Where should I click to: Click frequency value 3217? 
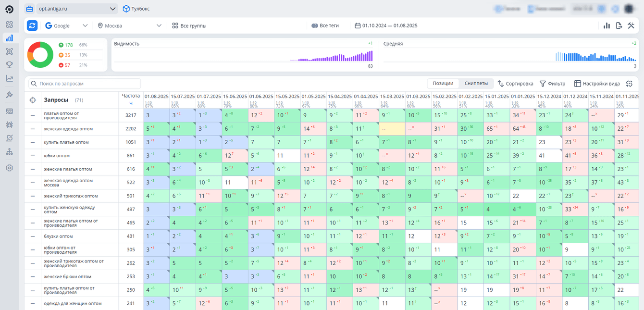[131, 115]
